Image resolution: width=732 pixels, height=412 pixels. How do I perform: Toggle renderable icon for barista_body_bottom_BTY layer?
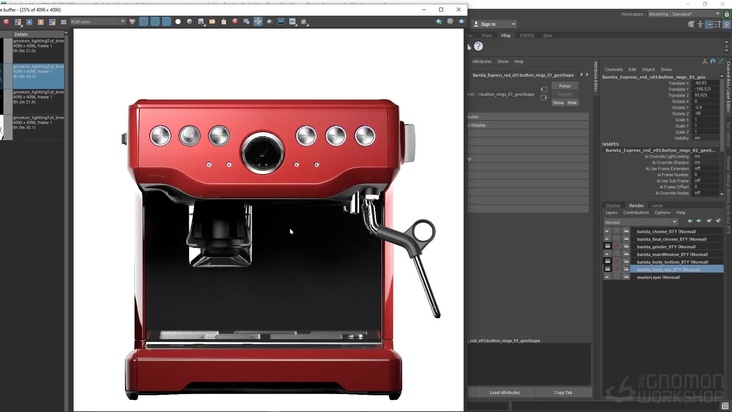607,262
